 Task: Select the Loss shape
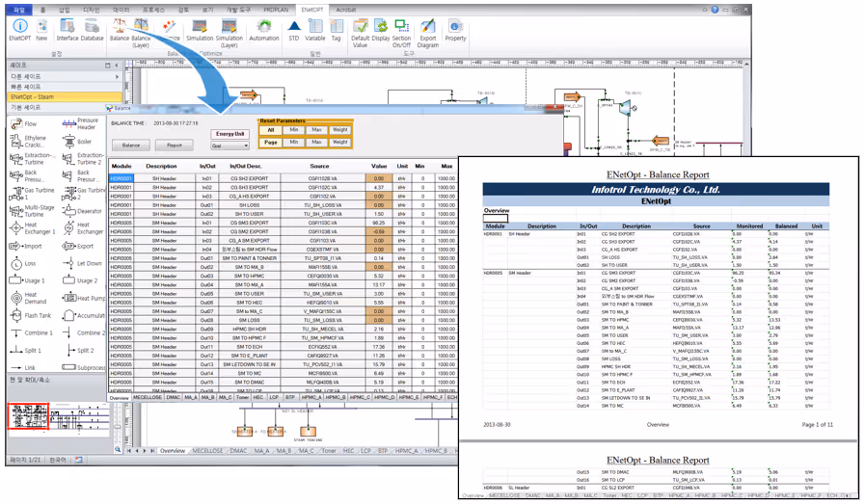click(22, 264)
